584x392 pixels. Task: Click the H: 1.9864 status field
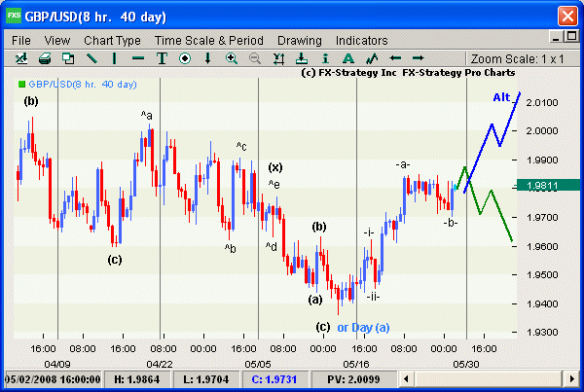(x=136, y=379)
